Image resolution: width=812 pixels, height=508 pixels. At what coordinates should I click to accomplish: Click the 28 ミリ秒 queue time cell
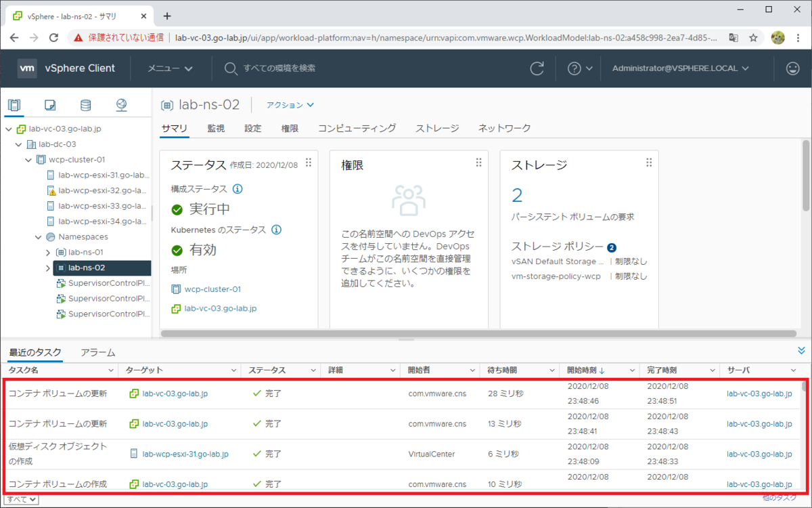[x=504, y=393]
